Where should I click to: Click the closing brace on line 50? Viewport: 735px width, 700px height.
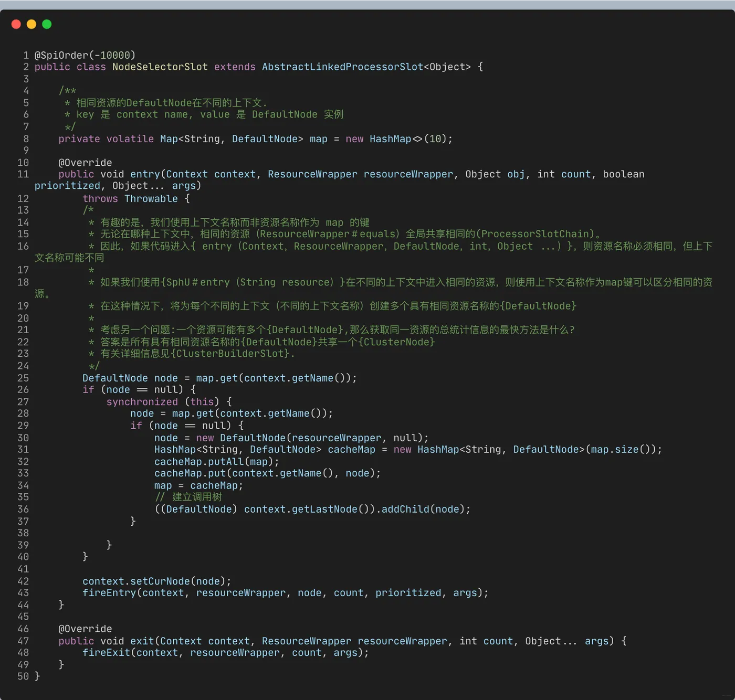37,677
